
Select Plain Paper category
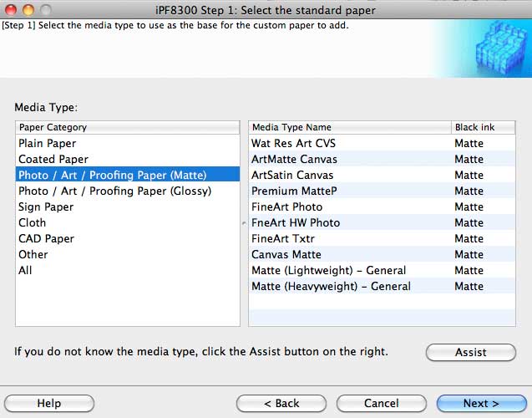tap(128, 143)
